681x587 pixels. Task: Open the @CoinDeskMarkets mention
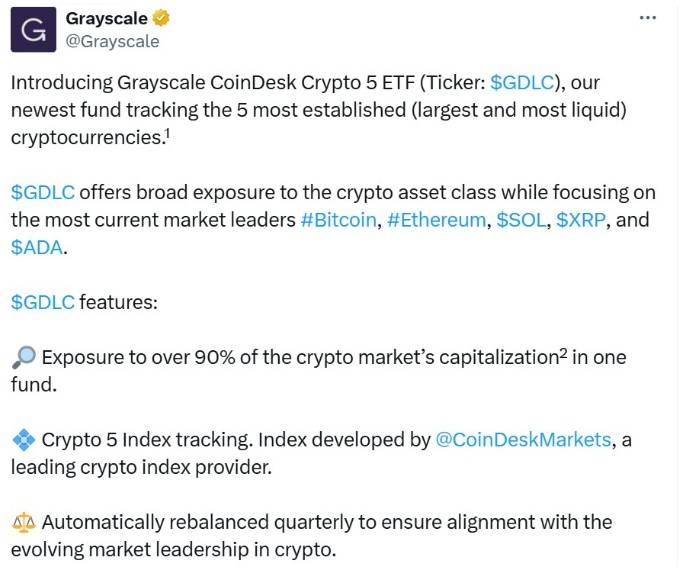pos(523,440)
